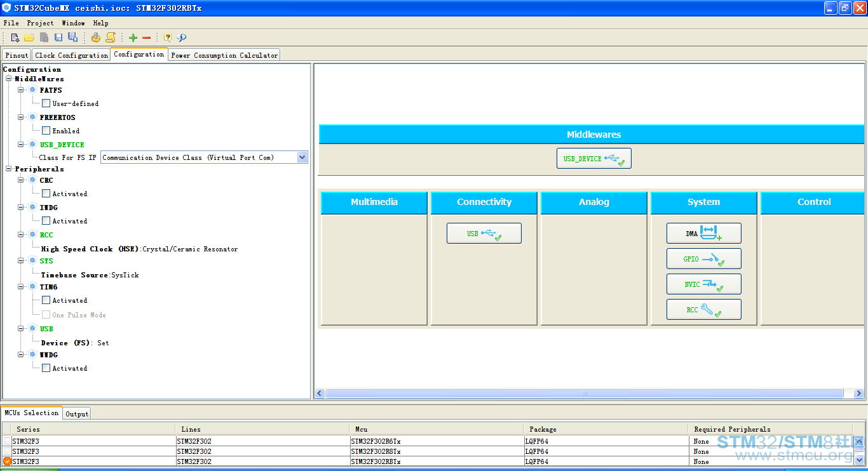Generate the report using the scroll icon

coord(111,37)
